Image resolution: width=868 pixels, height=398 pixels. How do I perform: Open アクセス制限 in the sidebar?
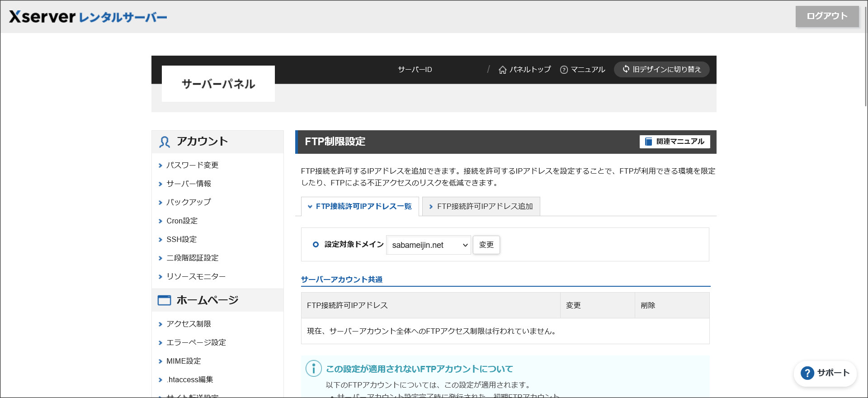pos(189,324)
